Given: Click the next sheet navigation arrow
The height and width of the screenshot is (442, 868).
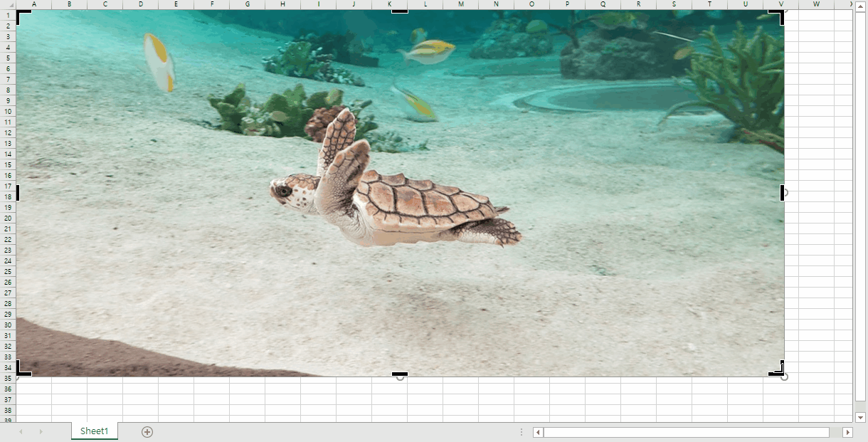Looking at the screenshot, I should coord(41,431).
